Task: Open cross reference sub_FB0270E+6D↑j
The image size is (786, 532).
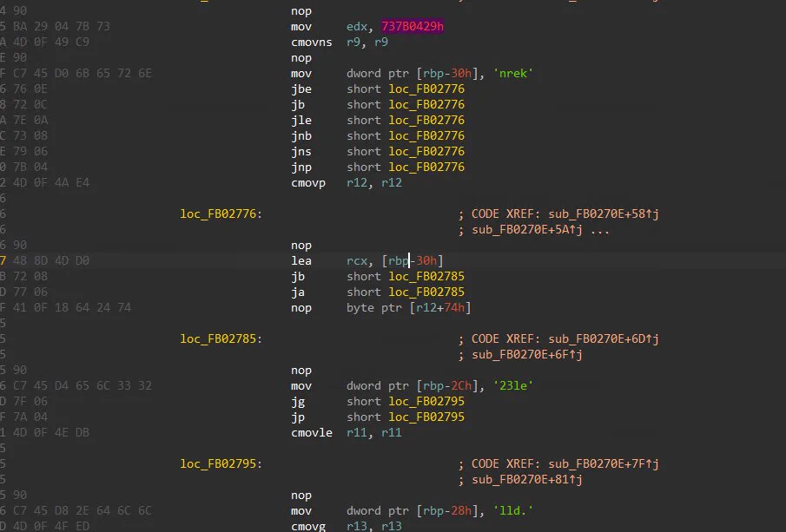Action: [x=604, y=339]
